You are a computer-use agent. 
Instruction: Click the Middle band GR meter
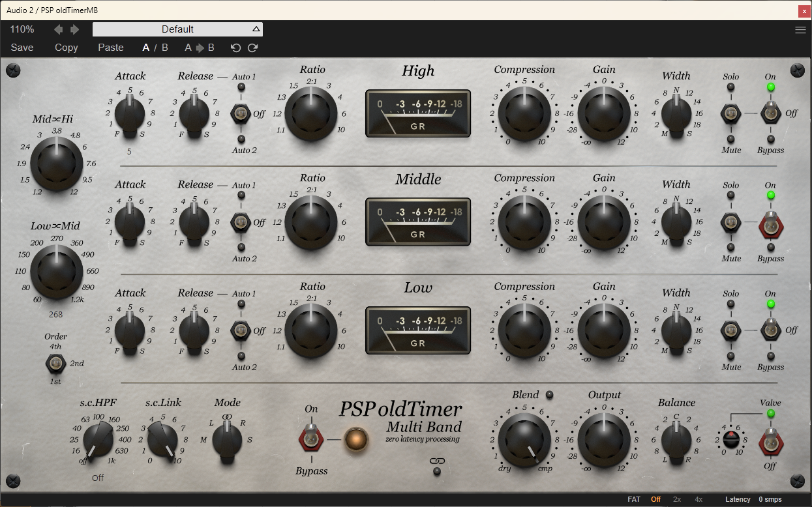pyautogui.click(x=418, y=222)
